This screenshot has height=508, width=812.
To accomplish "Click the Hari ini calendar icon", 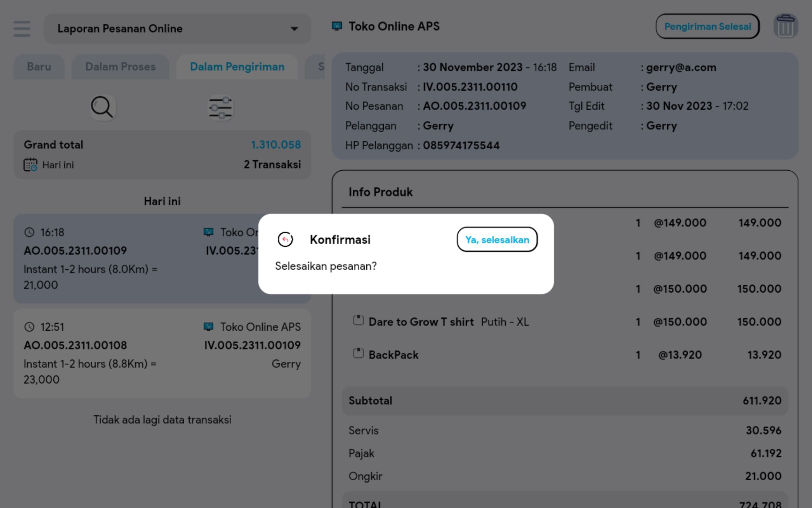I will point(30,165).
